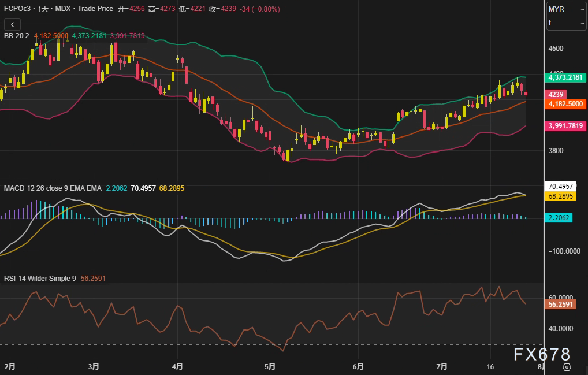Screen dimensions: 588x375
Task: Open the 't' unit dropdown
Action: pos(566,23)
